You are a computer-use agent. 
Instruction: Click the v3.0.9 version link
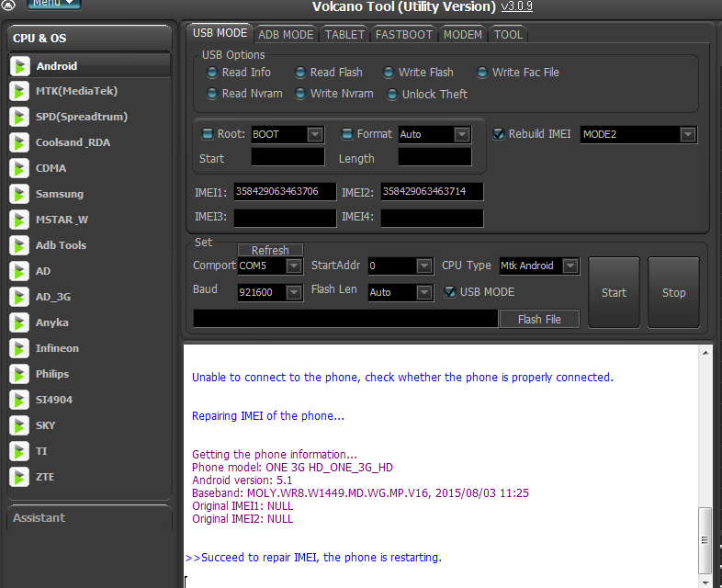[516, 6]
